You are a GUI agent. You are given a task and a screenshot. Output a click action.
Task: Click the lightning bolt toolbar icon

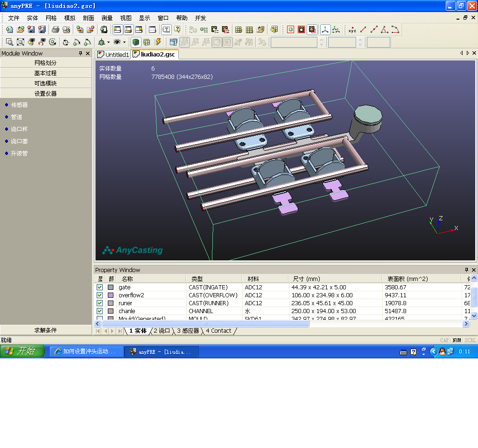click(x=158, y=42)
